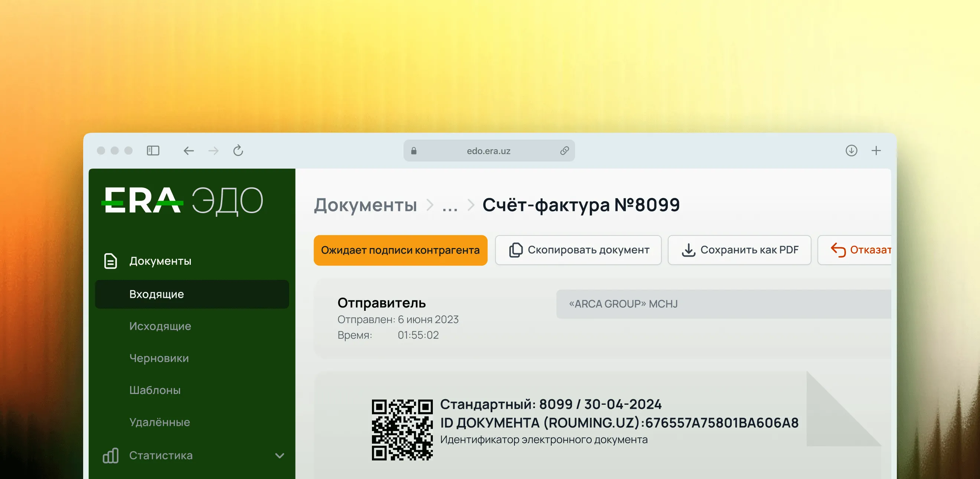Open the browser downloads icon
Viewport: 980px width, 479px height.
[x=852, y=151]
